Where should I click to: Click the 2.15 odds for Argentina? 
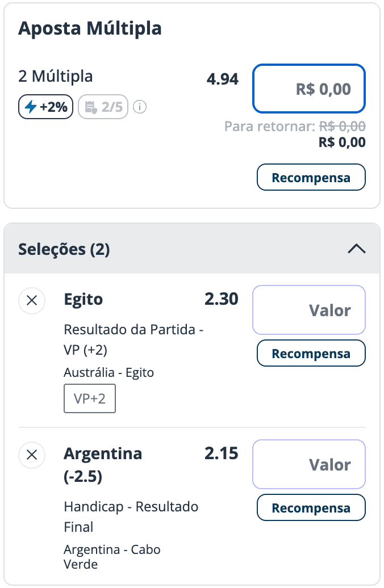tap(222, 453)
